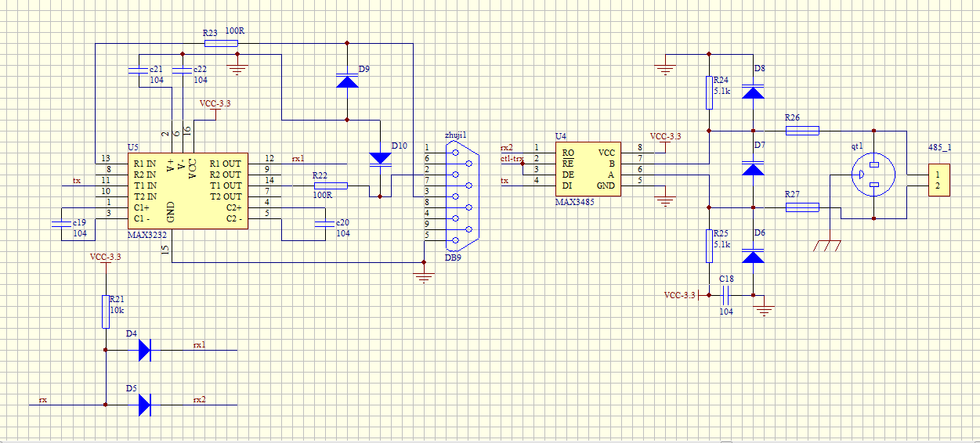
Task: Select capacitor C18 symbol
Action: pyautogui.click(x=725, y=295)
